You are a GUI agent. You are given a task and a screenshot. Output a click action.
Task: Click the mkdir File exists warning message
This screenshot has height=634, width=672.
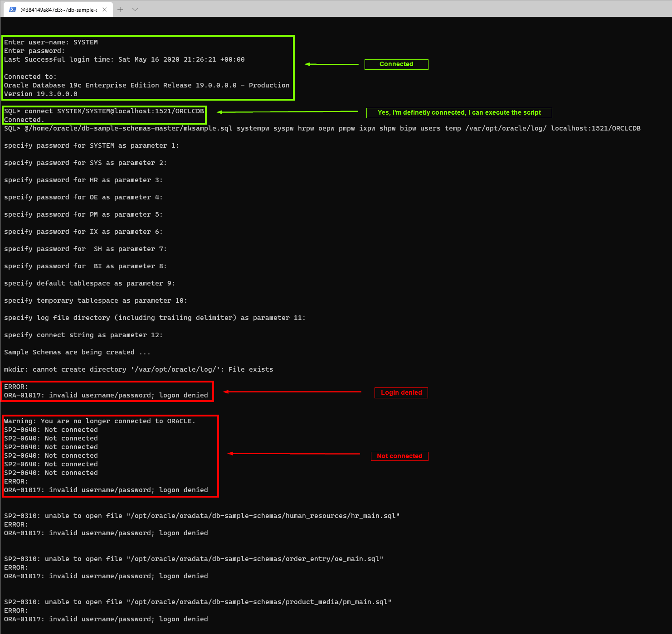[138, 369]
